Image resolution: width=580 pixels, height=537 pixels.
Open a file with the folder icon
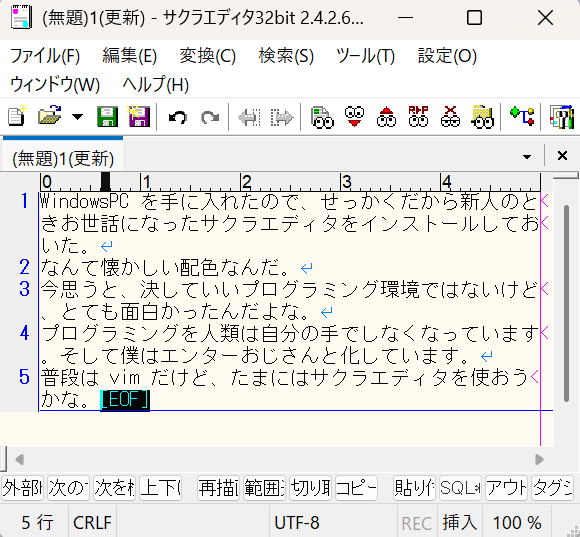click(49, 117)
